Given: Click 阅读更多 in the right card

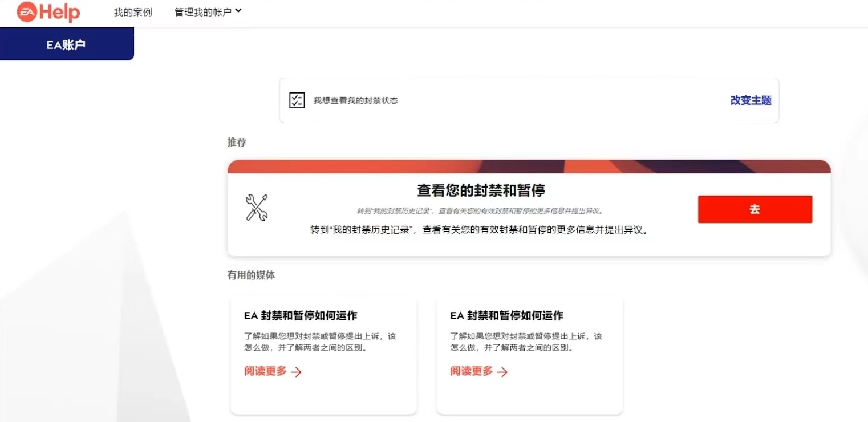Looking at the screenshot, I should (472, 371).
